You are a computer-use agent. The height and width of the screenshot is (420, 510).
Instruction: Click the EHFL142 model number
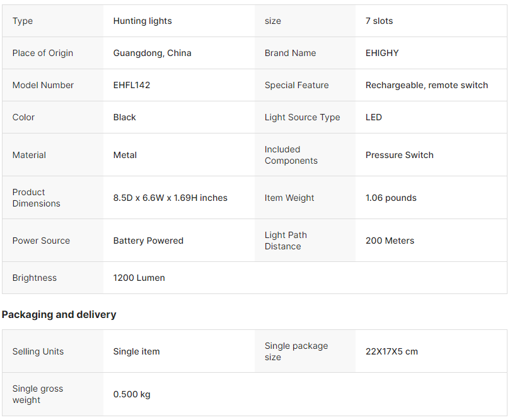[x=132, y=85]
